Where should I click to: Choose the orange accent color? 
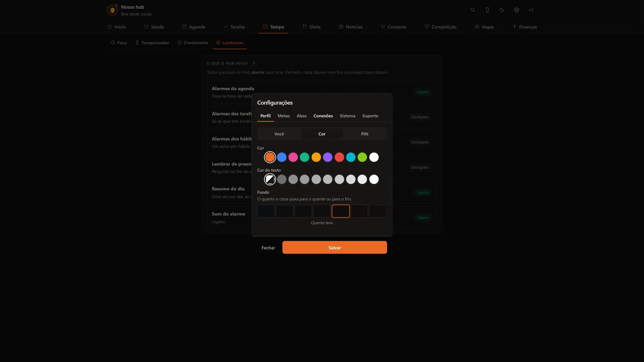pyautogui.click(x=270, y=157)
